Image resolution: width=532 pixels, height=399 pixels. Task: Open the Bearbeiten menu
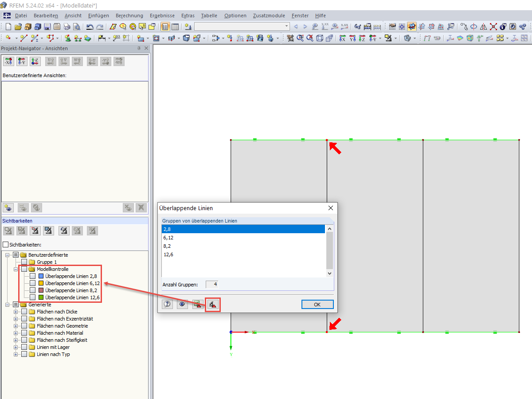tap(46, 16)
